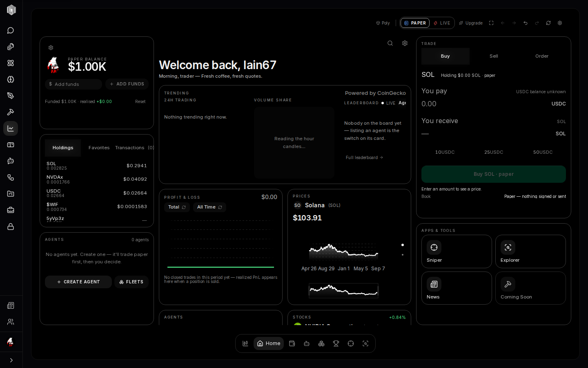588x368 pixels.
Task: Click the CREATE AGENT button
Action: pos(78,282)
